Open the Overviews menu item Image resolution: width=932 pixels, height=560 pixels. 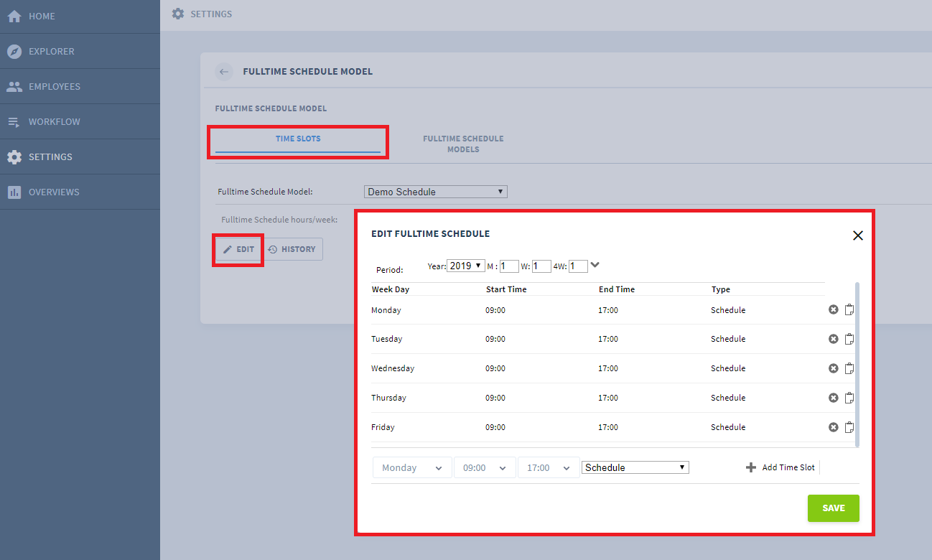pyautogui.click(x=80, y=192)
